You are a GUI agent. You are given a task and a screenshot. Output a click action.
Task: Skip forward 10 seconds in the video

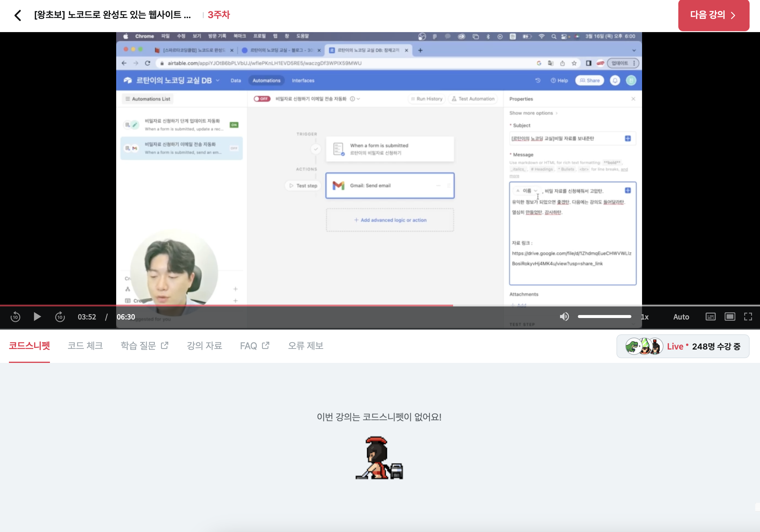coord(60,317)
